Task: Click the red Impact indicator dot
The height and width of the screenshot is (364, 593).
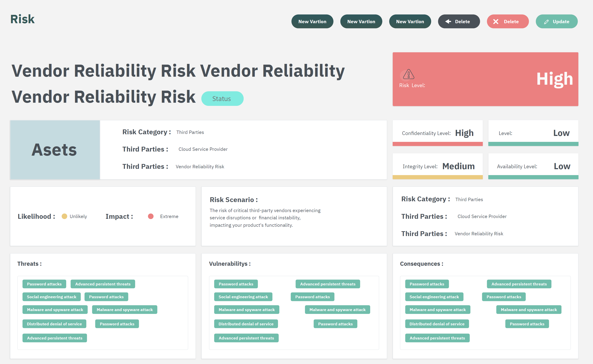Action: tap(151, 216)
